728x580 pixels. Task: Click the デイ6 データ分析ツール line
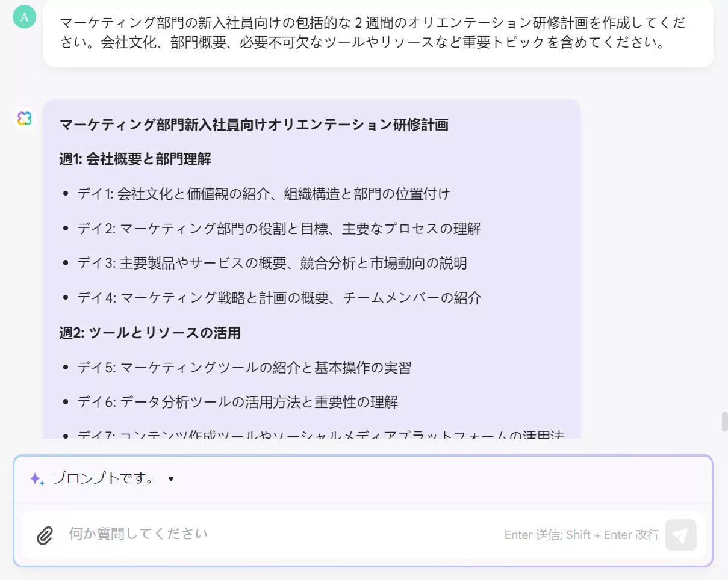point(238,402)
